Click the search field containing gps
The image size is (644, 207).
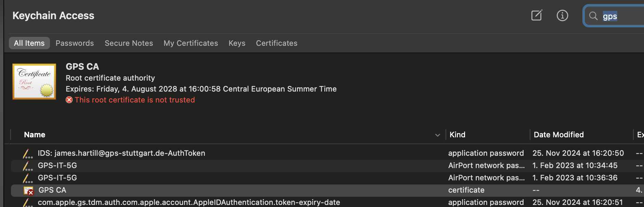click(621, 16)
